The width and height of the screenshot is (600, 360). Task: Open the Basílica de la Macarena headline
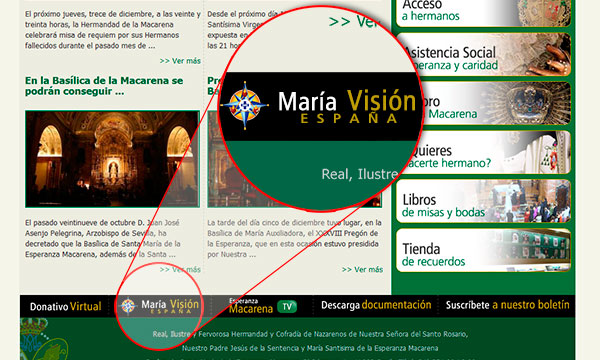(104, 86)
